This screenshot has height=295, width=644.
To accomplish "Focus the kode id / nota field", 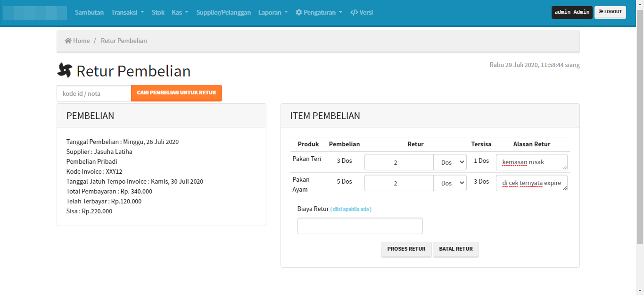I will (x=94, y=93).
